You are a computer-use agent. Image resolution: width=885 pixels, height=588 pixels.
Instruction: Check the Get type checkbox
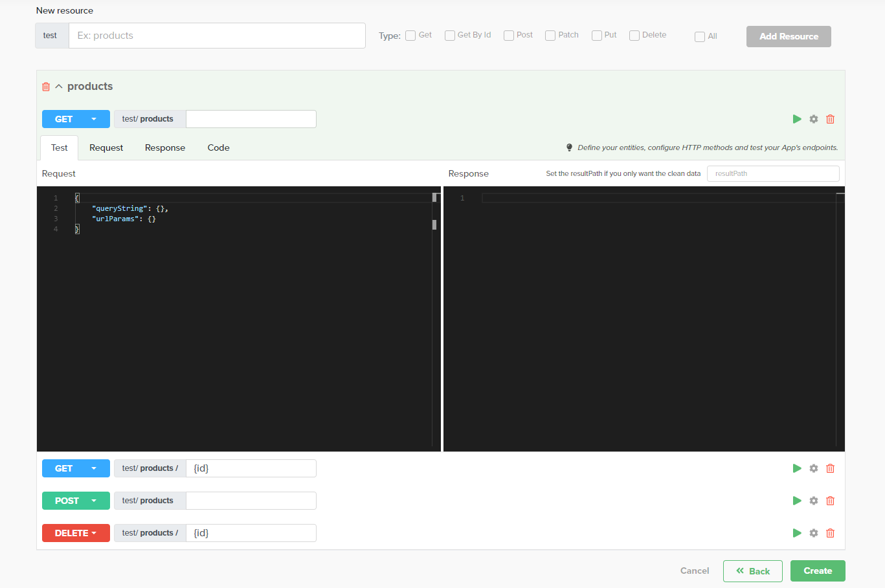point(410,36)
